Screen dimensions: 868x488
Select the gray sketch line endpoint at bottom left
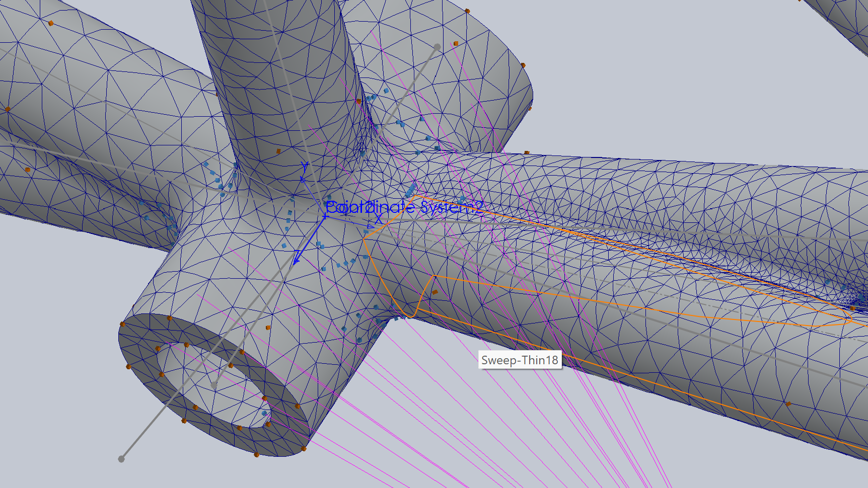[121, 459]
